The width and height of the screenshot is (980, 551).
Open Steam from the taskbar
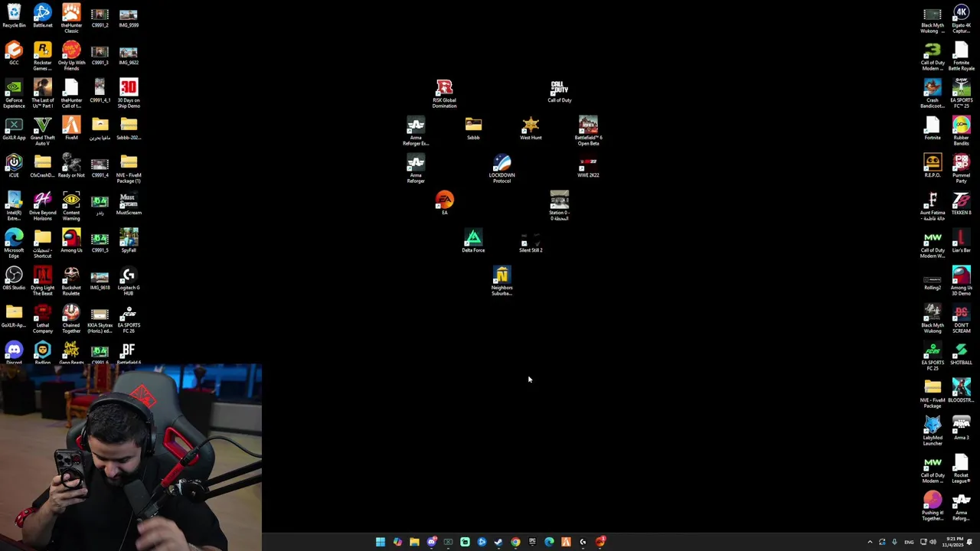(498, 542)
